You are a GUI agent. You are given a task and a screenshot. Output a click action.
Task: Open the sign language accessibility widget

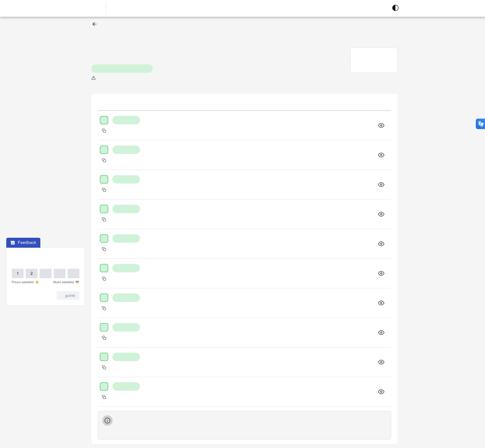pos(480,124)
